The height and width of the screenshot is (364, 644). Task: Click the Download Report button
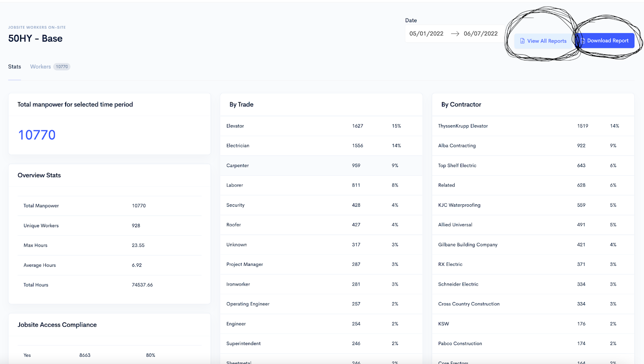(x=606, y=41)
